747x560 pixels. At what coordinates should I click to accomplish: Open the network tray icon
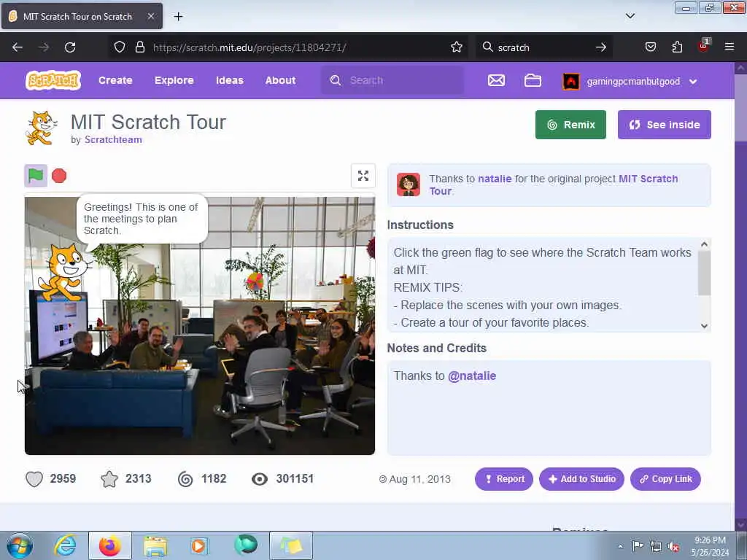coord(656,546)
